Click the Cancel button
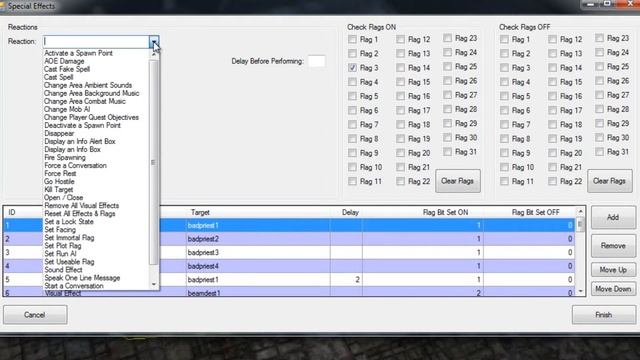The height and width of the screenshot is (360, 640). tap(35, 315)
